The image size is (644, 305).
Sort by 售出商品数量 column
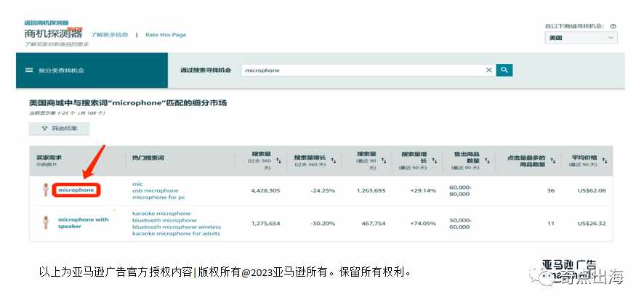pos(488,160)
